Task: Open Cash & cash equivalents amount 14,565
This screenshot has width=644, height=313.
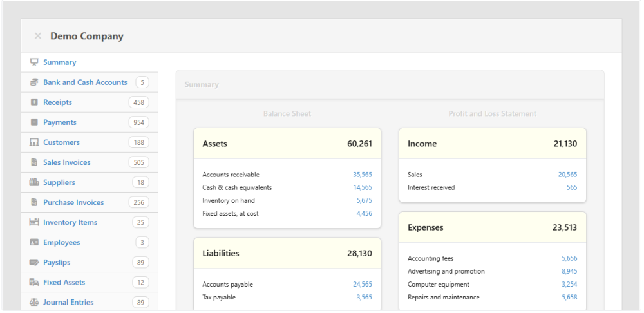Action: 362,187
